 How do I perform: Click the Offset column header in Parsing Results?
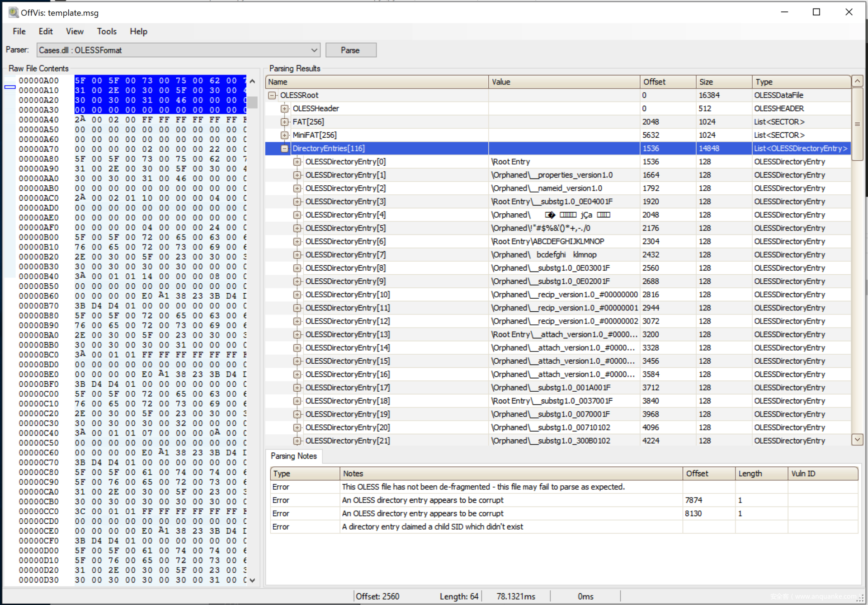coord(667,82)
